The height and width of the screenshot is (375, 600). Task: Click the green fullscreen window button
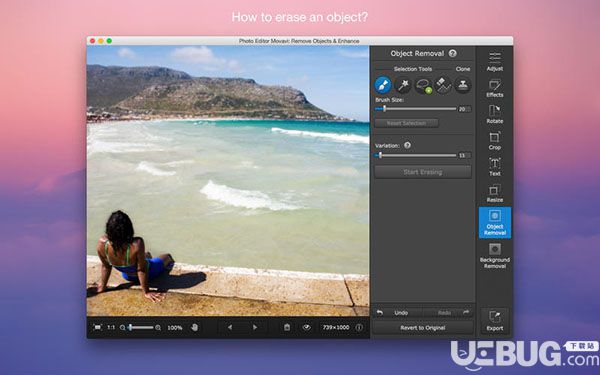109,41
